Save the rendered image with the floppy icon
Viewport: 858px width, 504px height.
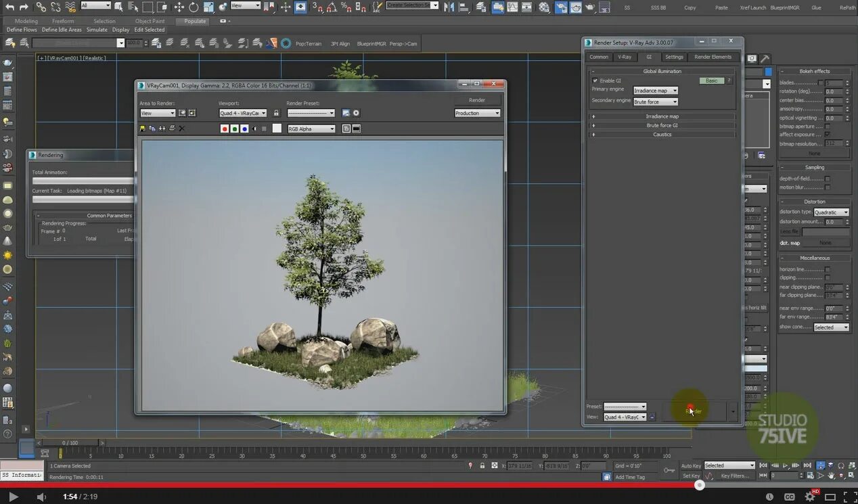[x=143, y=129]
